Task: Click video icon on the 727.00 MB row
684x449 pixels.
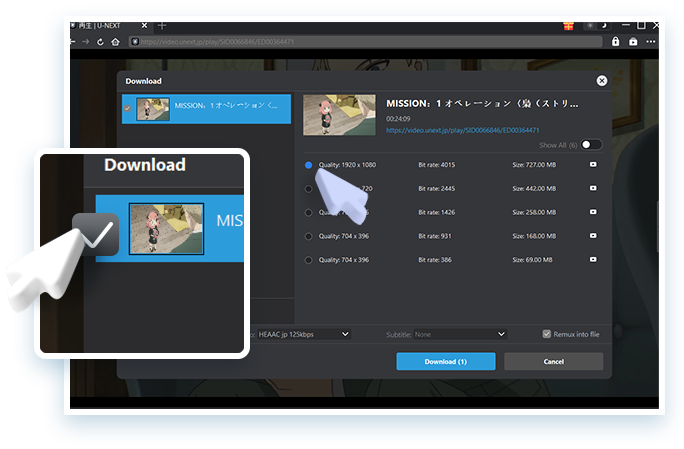Action: pyautogui.click(x=593, y=165)
